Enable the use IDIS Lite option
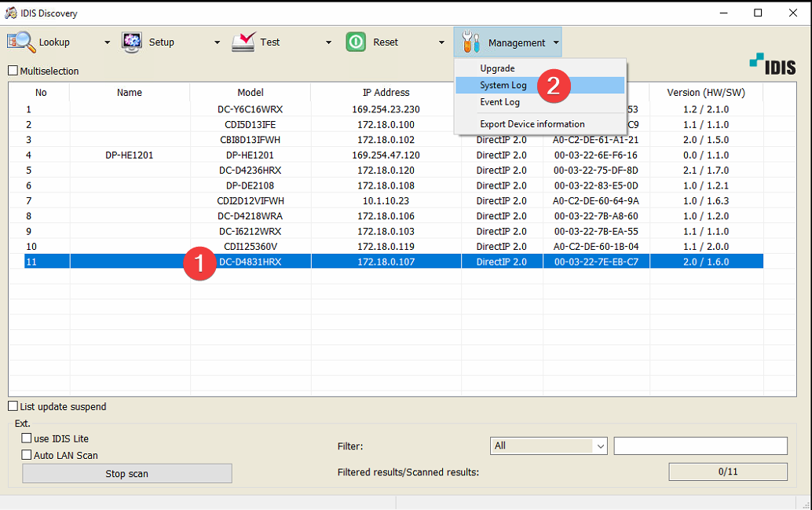 27,438
